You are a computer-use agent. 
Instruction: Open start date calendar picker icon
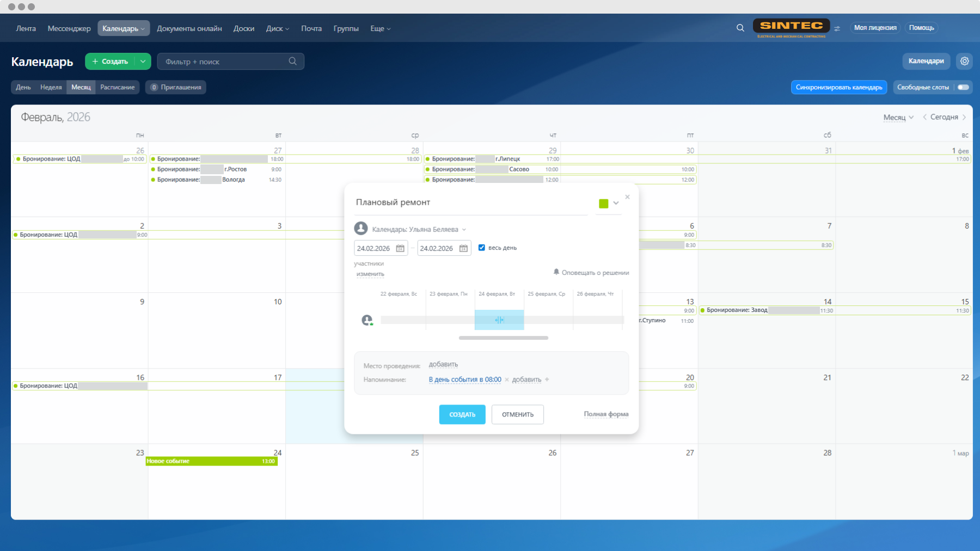pos(400,248)
